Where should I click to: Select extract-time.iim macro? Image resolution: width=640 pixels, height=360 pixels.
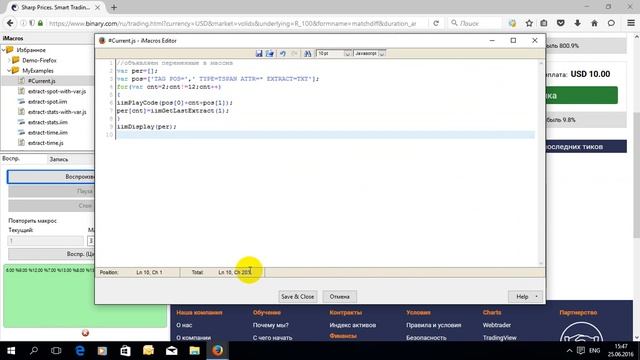tap(48, 133)
